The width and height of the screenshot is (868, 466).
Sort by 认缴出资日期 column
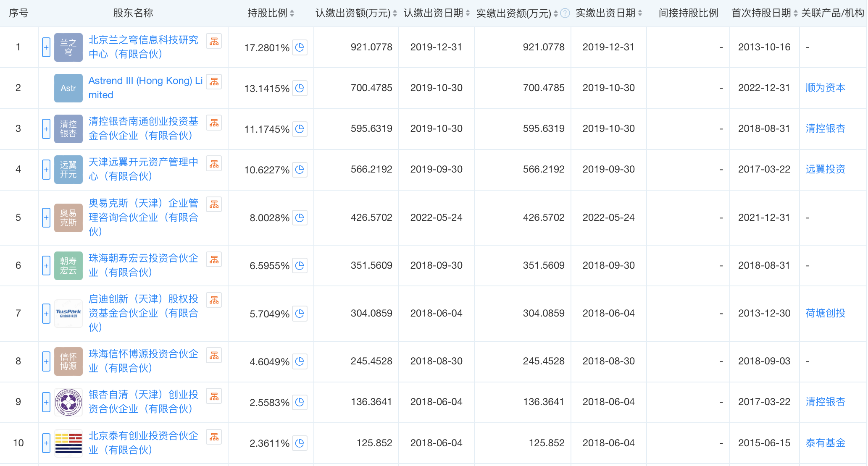[468, 13]
